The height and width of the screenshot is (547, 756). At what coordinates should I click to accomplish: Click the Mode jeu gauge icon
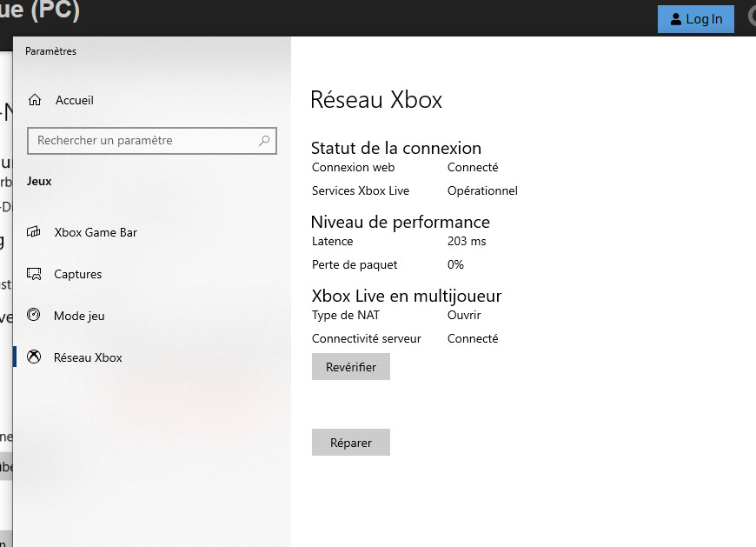[x=35, y=316]
